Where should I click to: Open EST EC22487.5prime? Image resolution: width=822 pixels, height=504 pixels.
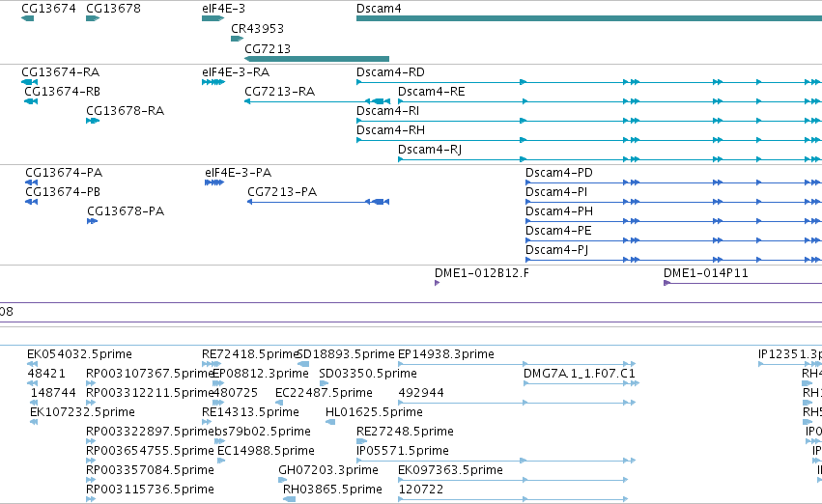click(x=324, y=393)
